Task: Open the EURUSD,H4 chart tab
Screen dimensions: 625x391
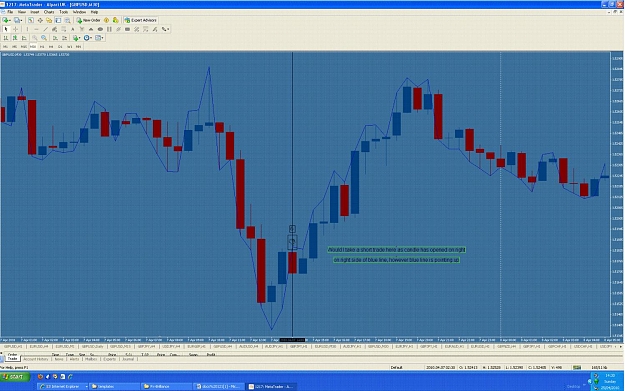Action: point(40,346)
